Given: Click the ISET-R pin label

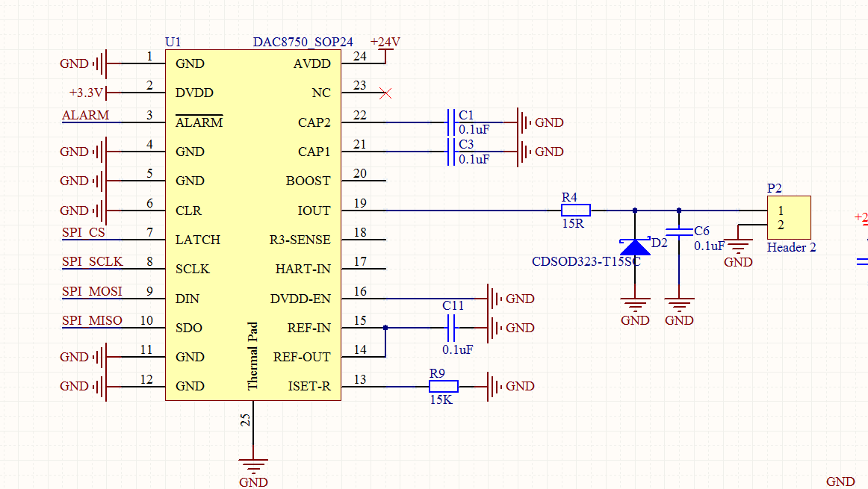Looking at the screenshot, I should pyautogui.click(x=309, y=386).
